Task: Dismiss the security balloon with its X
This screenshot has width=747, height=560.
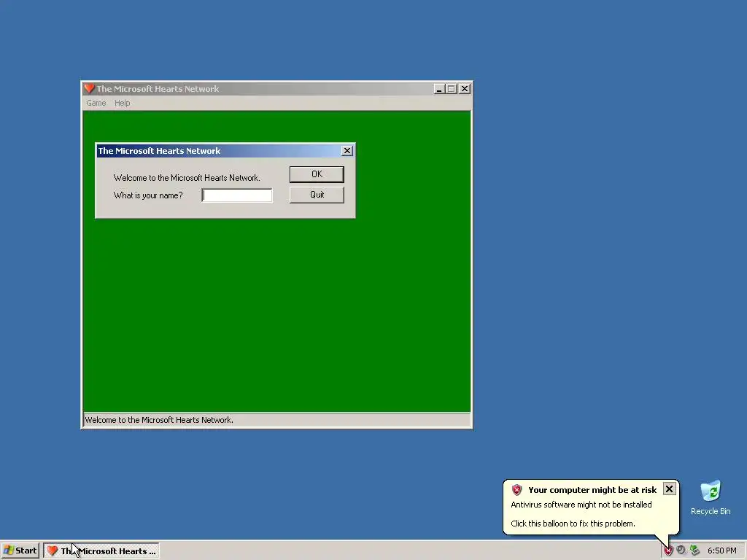Action: pyautogui.click(x=670, y=489)
